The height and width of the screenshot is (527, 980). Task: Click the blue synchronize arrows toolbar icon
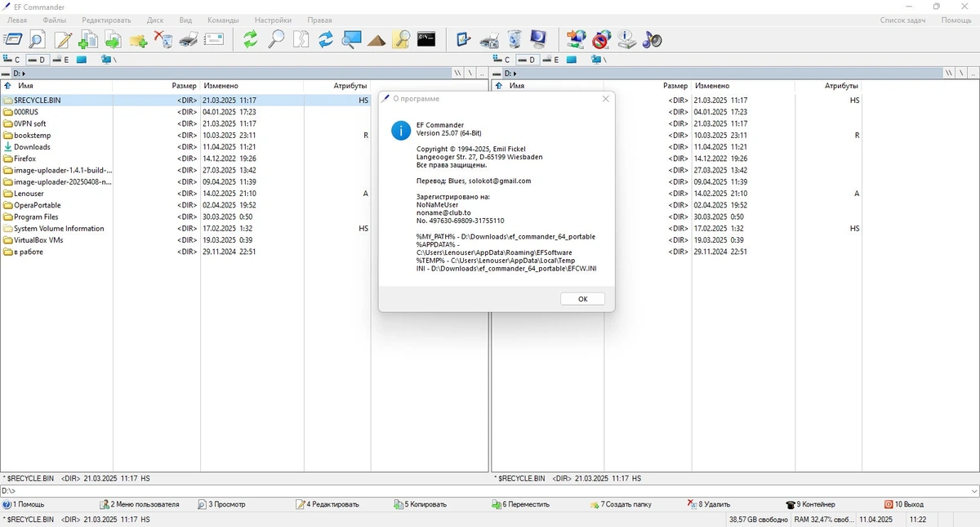(x=326, y=39)
